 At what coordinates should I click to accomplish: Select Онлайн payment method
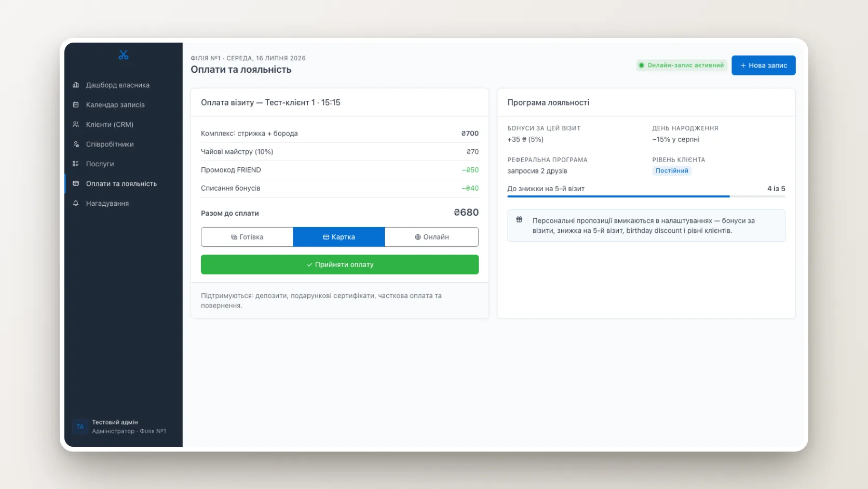[432, 237]
